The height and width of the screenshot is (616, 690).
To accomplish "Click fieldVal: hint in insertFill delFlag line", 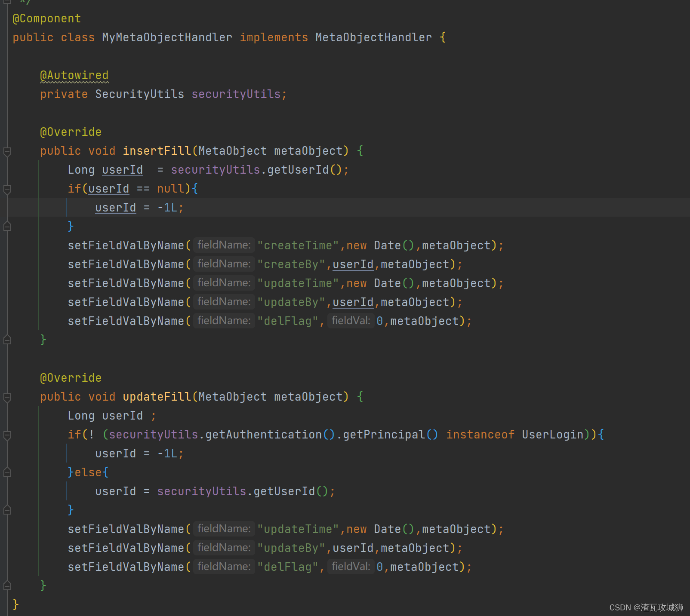I will tap(351, 321).
